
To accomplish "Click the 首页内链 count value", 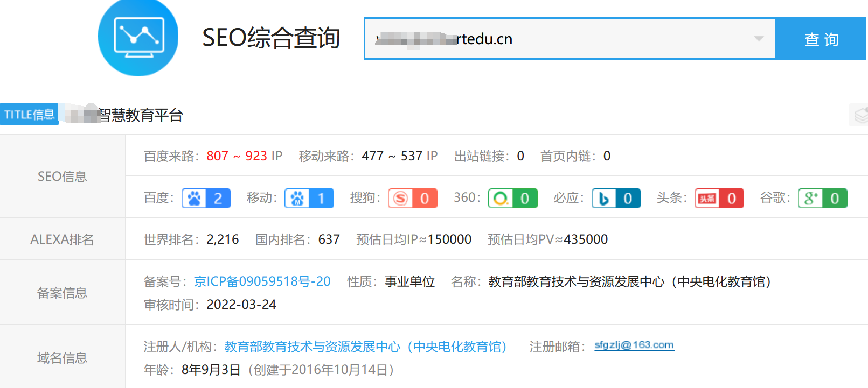I will [607, 156].
